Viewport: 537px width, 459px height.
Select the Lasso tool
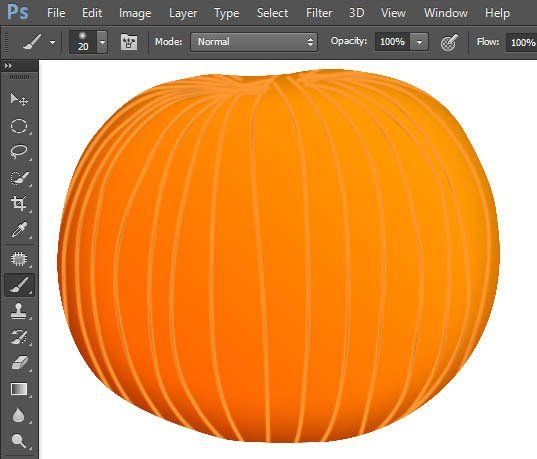tap(19, 152)
